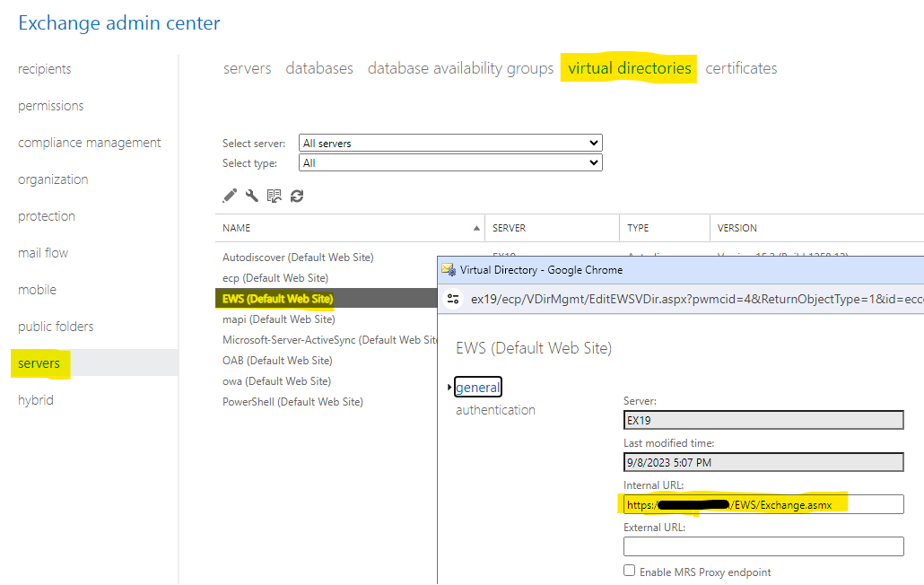This screenshot has height=585, width=924.
Task: Open public folders in the sidebar
Action: click(56, 327)
